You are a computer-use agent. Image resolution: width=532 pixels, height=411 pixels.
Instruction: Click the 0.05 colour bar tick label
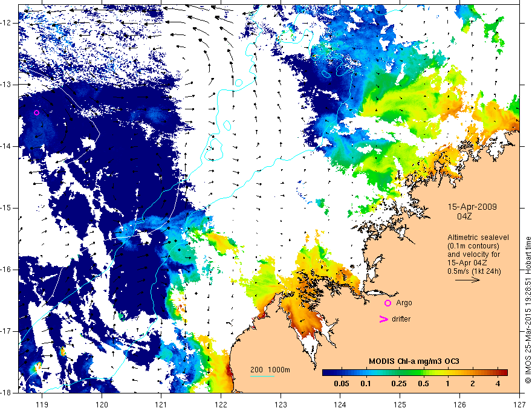342,384
